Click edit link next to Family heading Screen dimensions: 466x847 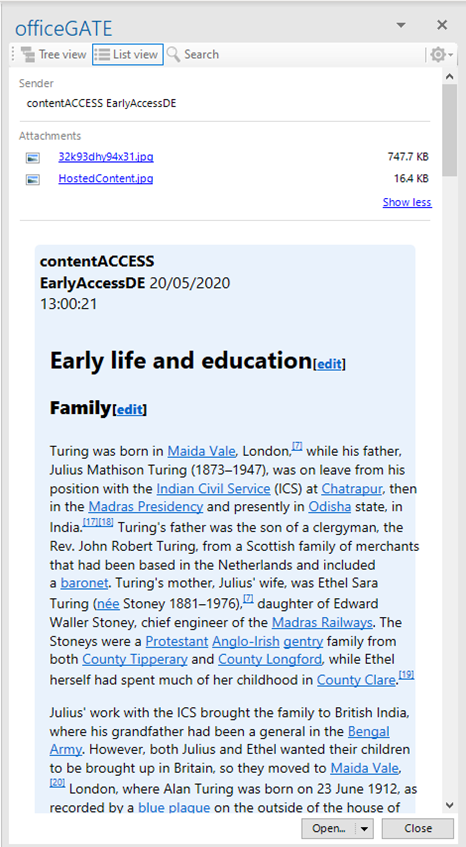(130, 409)
